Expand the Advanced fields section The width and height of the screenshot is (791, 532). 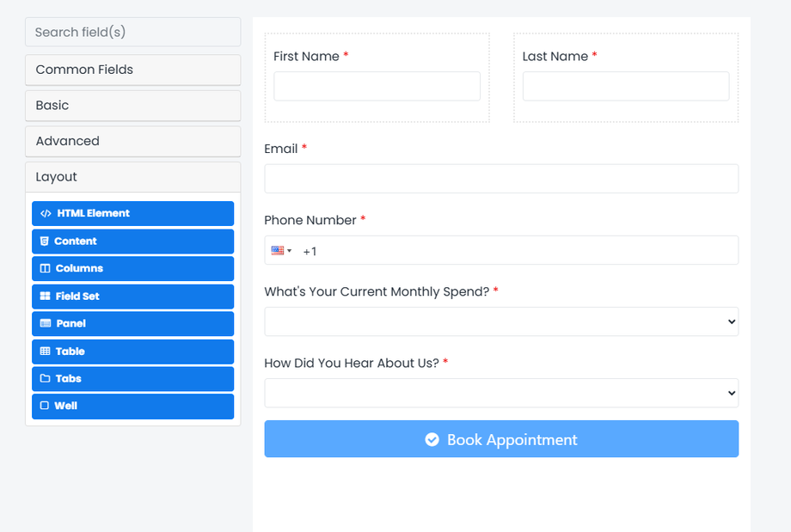(x=132, y=141)
